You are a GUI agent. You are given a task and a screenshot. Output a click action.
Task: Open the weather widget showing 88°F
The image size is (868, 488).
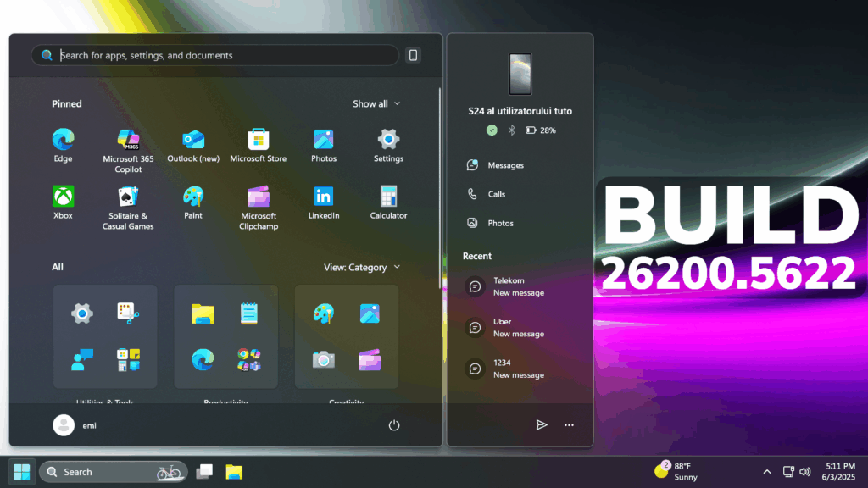[x=676, y=471]
